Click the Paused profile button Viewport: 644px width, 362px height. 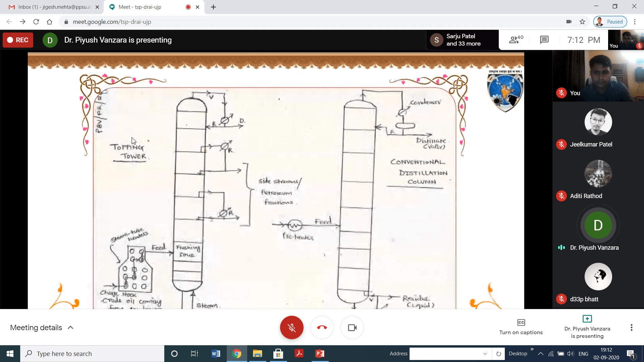(x=610, y=22)
